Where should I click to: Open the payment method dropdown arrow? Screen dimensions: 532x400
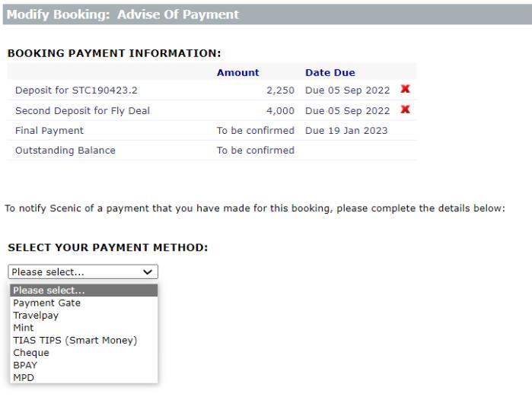[147, 272]
